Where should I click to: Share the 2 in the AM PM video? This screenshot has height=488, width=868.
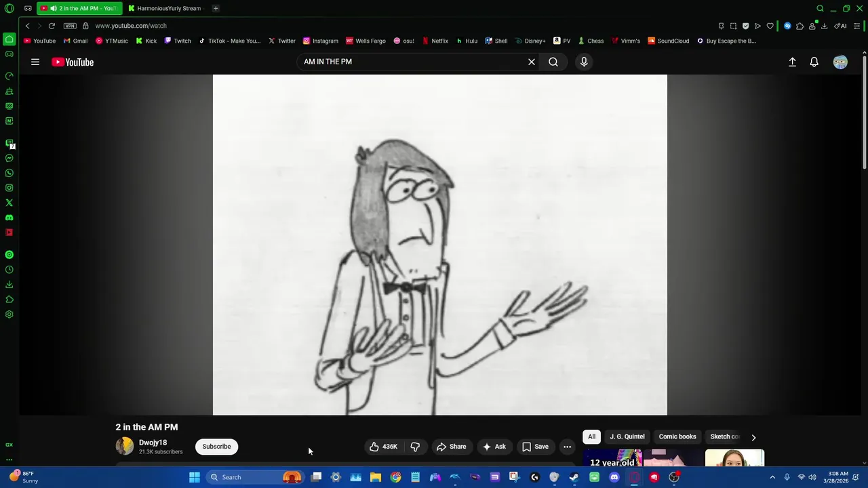click(451, 447)
